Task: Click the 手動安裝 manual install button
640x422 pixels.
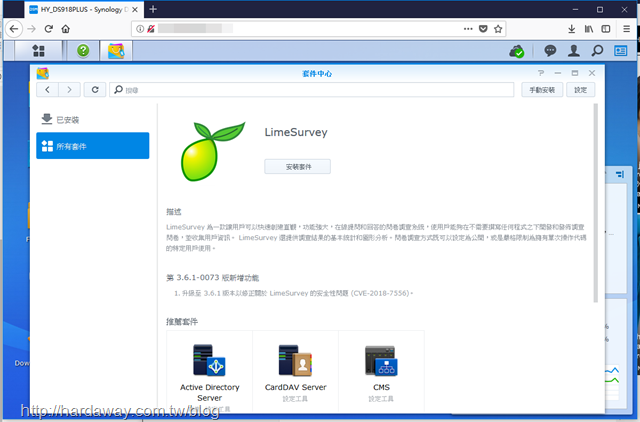Action: point(542,90)
